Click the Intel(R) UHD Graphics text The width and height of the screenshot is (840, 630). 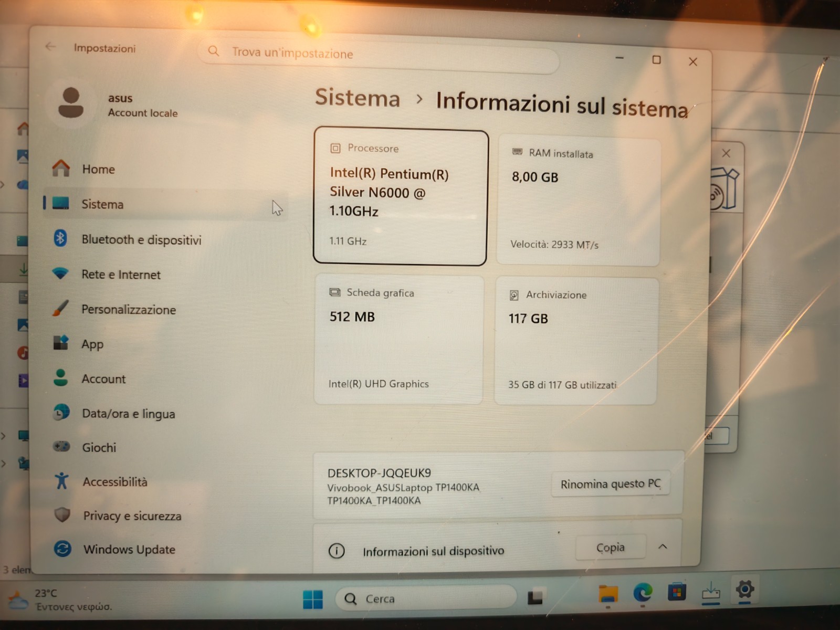pyautogui.click(x=379, y=384)
